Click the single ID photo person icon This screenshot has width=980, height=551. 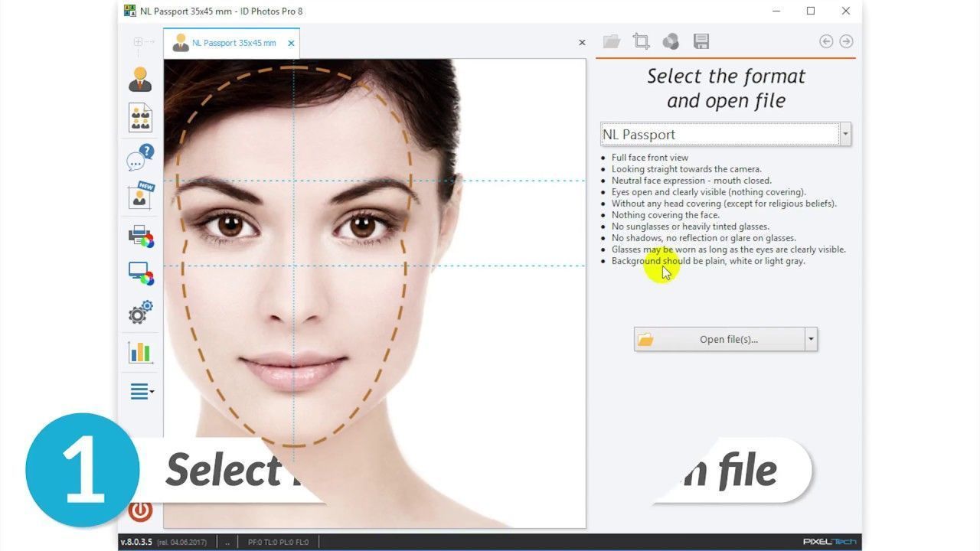[140, 80]
